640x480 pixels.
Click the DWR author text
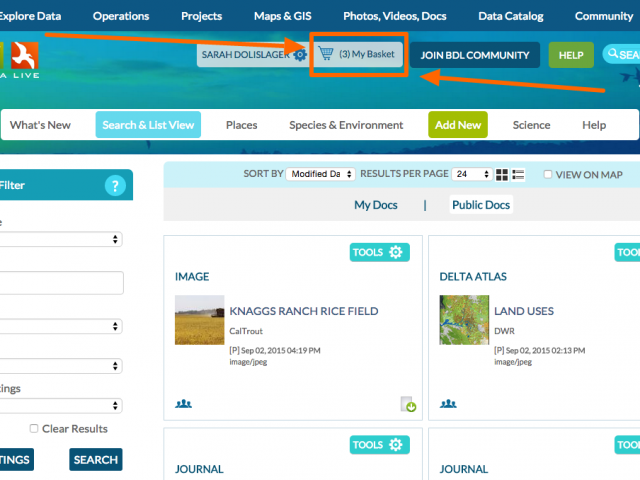[x=504, y=331]
